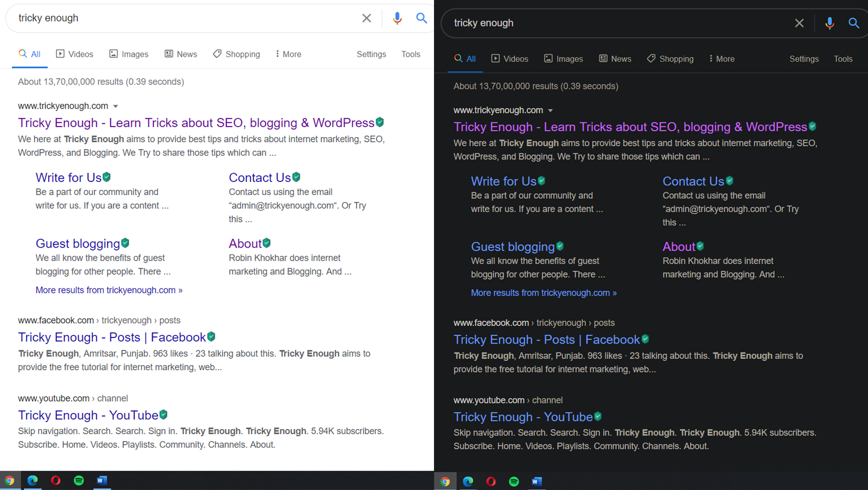This screenshot has width=868, height=490.
Task: Switch to Videos tab in dark window
Action: coord(510,59)
